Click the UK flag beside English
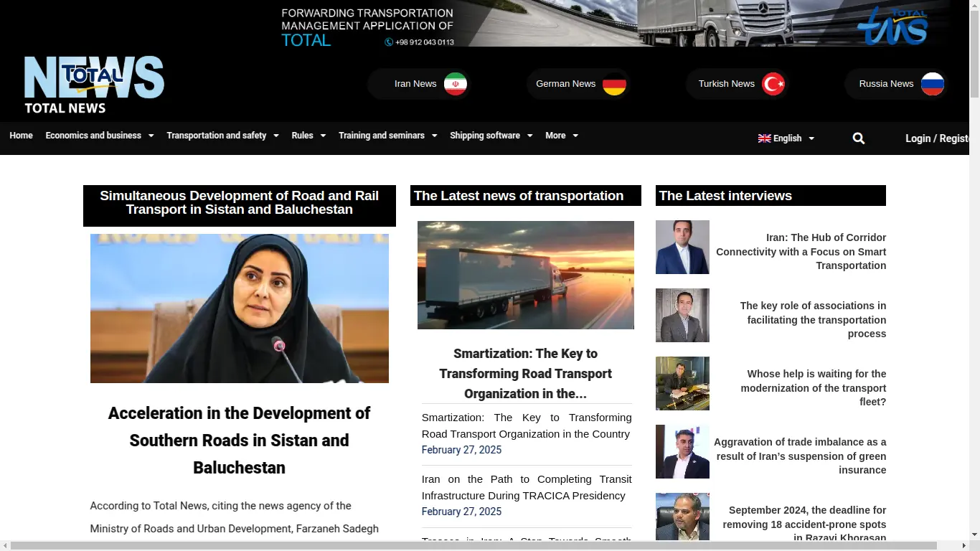The width and height of the screenshot is (980, 551). click(x=764, y=138)
